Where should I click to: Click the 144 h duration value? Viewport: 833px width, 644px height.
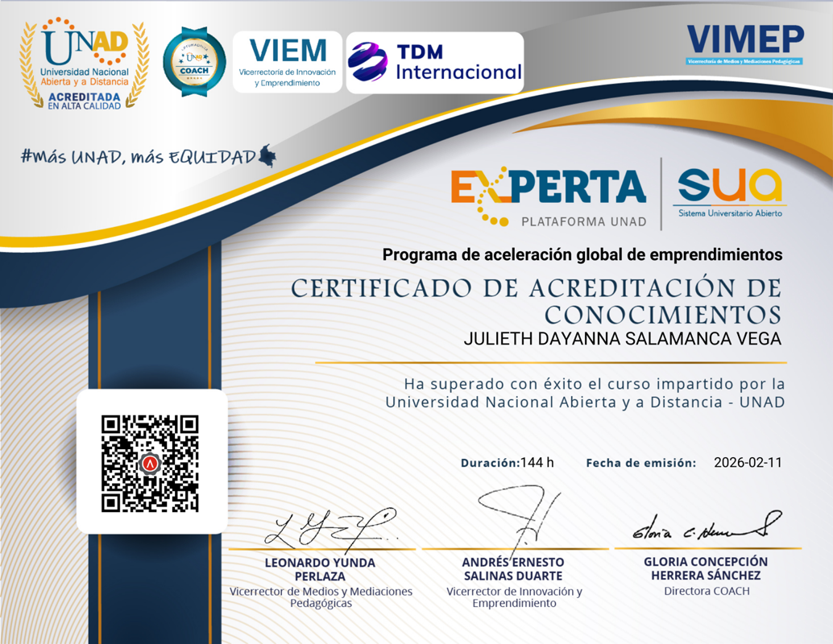point(537,462)
